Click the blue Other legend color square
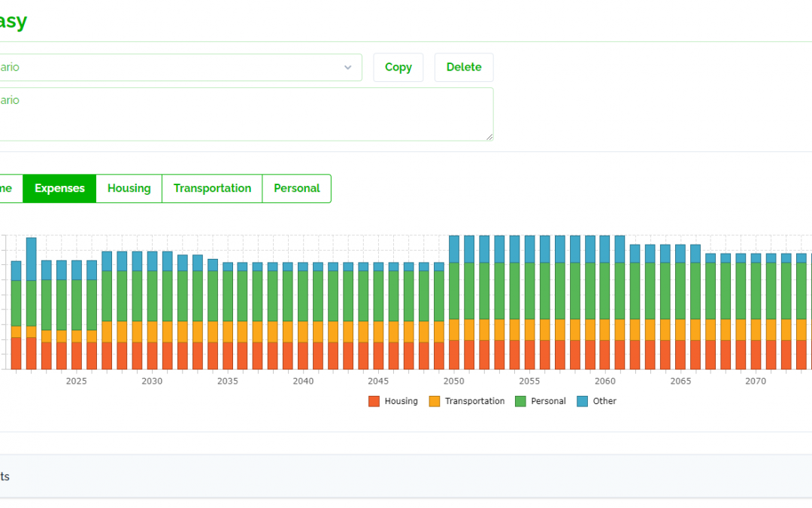 583,401
